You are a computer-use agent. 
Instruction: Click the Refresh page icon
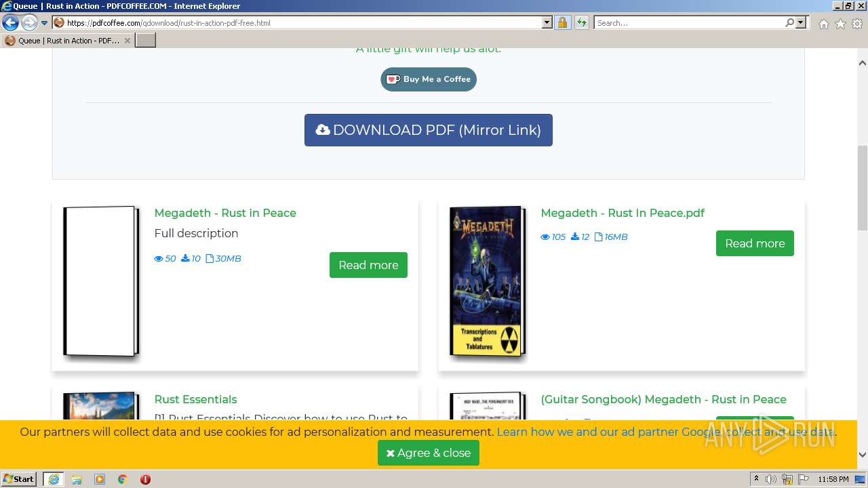(x=581, y=22)
